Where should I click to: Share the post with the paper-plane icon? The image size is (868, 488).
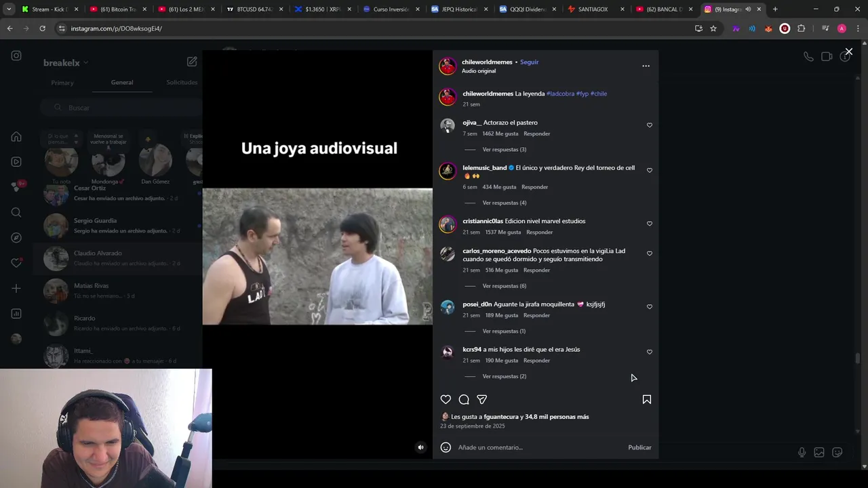pyautogui.click(x=481, y=399)
